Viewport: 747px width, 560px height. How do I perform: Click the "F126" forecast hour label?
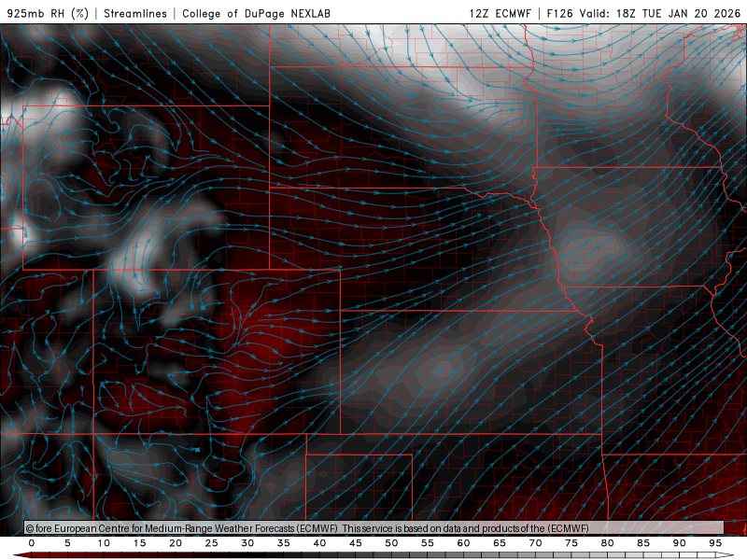pos(559,13)
